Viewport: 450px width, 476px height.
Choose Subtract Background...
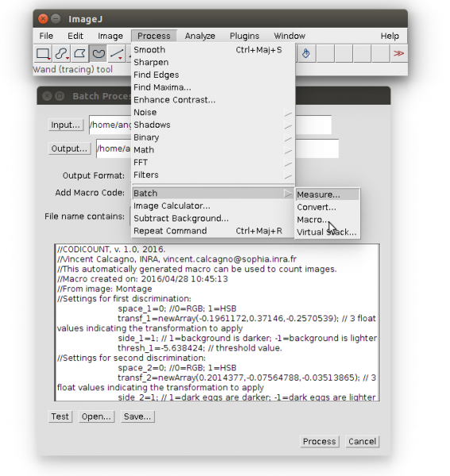(213, 218)
